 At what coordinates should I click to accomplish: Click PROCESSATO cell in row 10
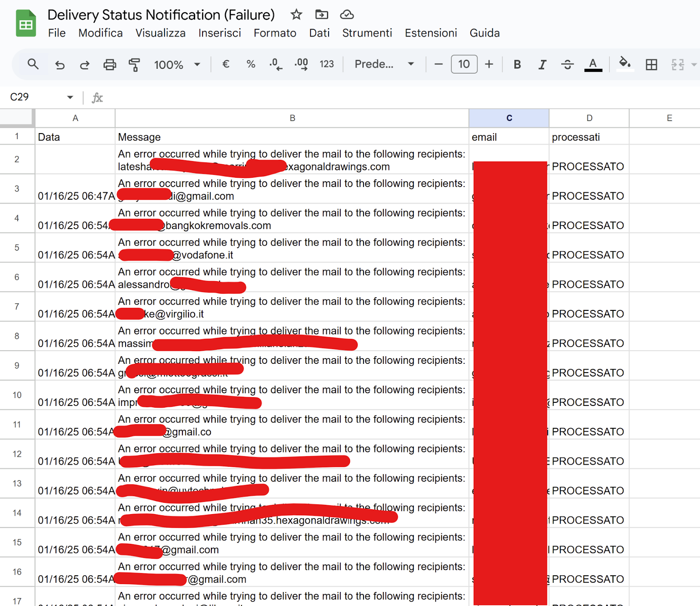click(589, 395)
